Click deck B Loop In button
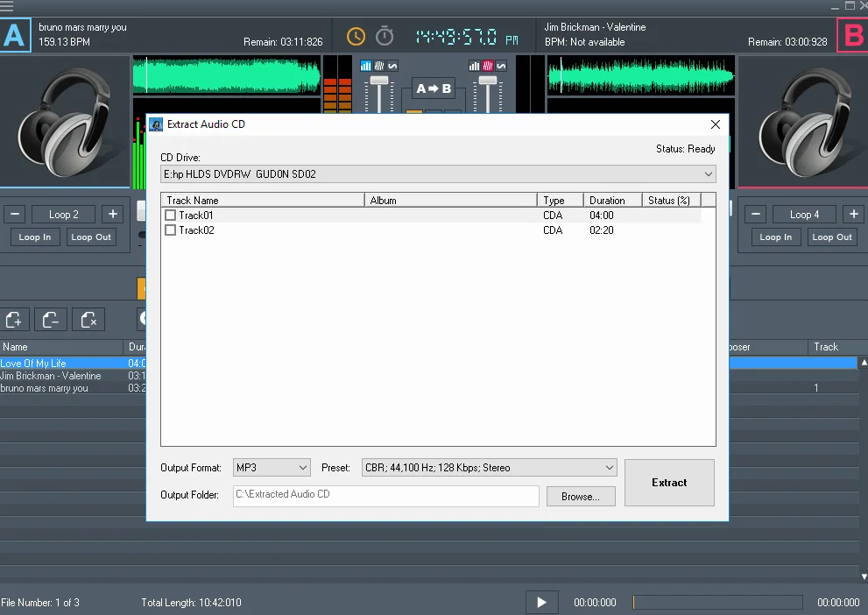Image resolution: width=868 pixels, height=615 pixels. [775, 237]
